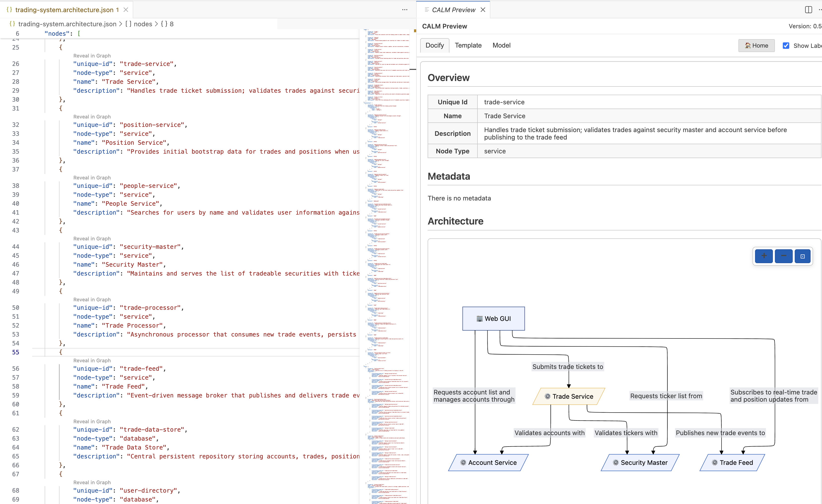
Task: Toggle the Show Labels checkbox
Action: (x=786, y=46)
